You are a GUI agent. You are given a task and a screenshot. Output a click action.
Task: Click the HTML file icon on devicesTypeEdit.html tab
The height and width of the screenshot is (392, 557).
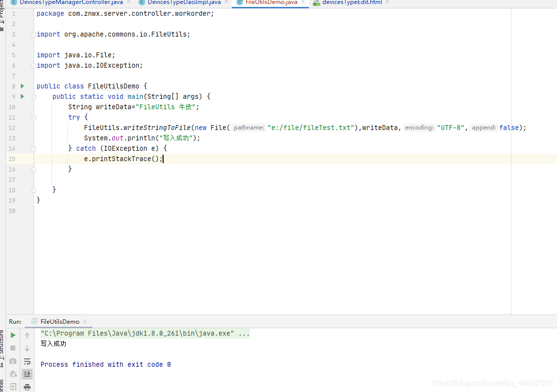click(x=316, y=2)
